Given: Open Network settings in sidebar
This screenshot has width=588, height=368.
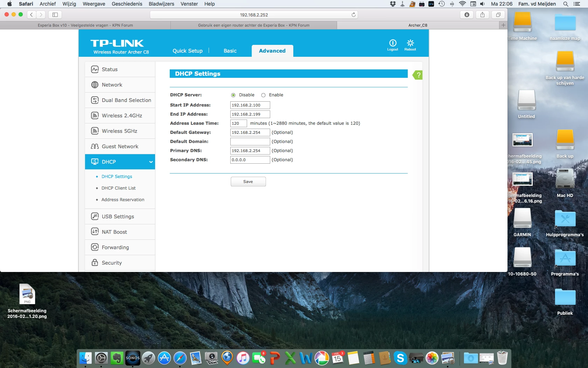Looking at the screenshot, I should point(120,85).
